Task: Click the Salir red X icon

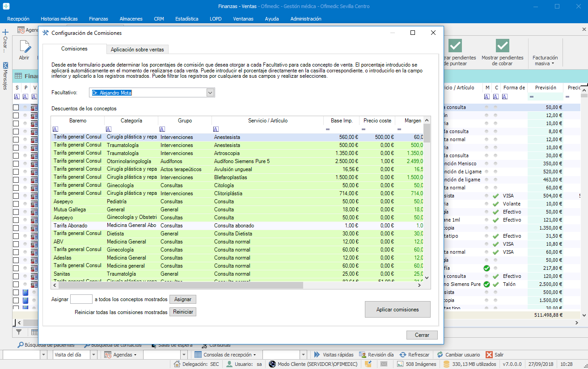Action: click(x=489, y=355)
